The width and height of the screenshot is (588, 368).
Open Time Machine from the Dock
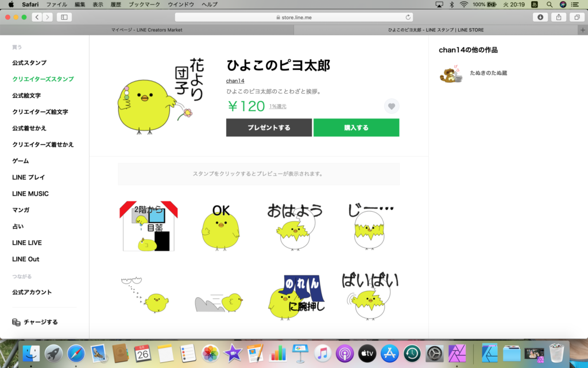click(412, 354)
